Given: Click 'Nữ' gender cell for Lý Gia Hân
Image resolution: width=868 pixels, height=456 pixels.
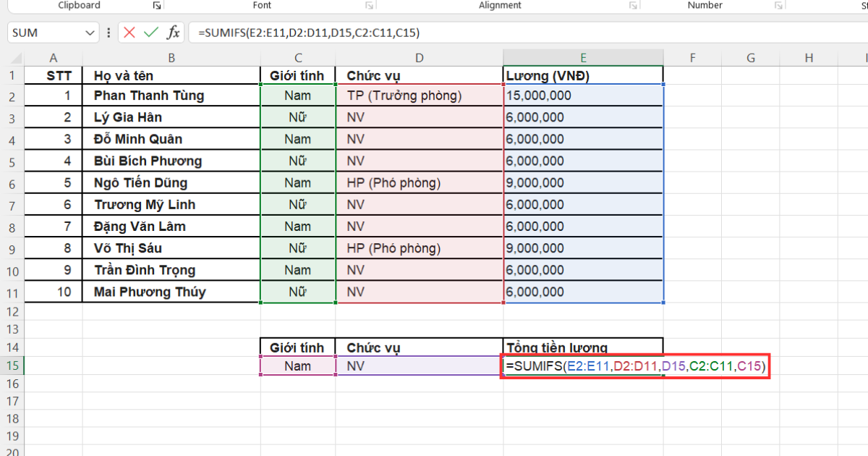Looking at the screenshot, I should 298,117.
